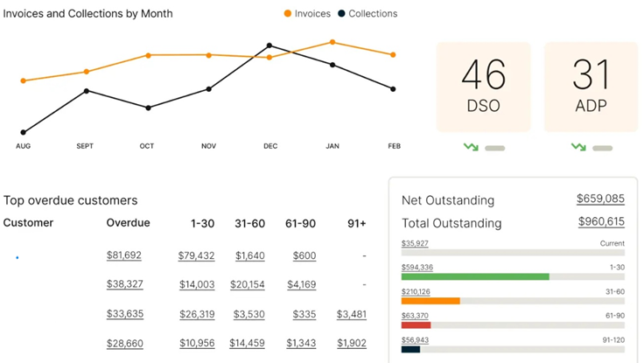Screen dimensions: 644x363
Task: Select the Collections data point for NOV
Action: pos(208,88)
